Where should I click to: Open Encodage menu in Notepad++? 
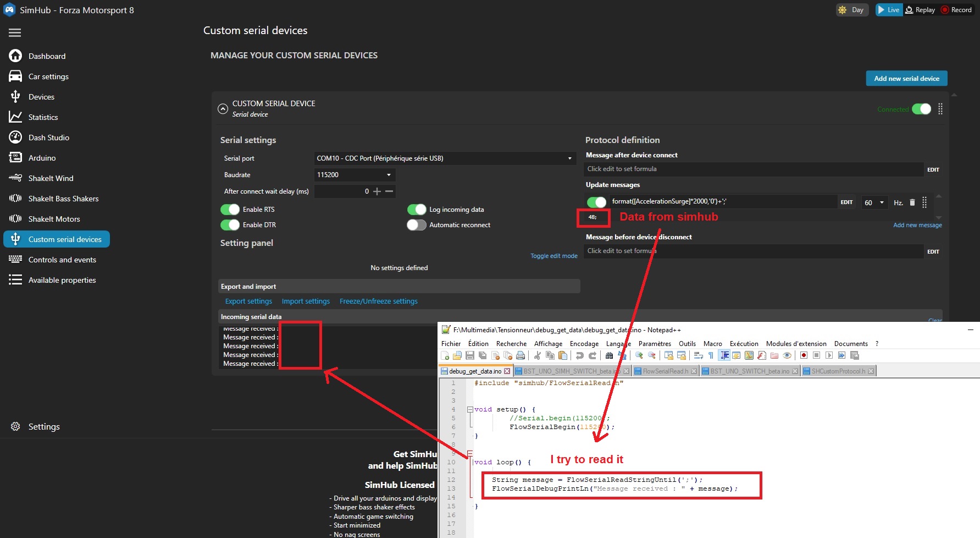click(584, 344)
